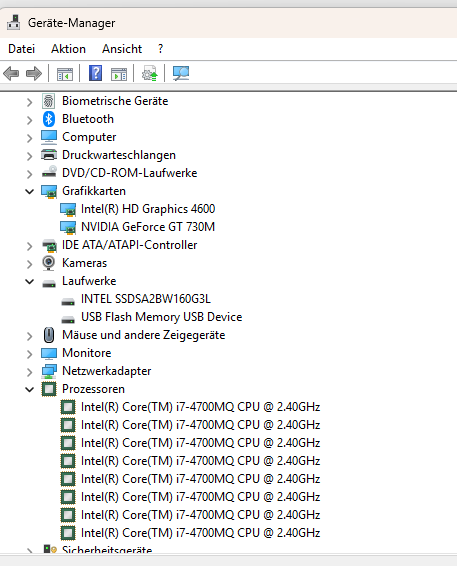Open the Ansicht menu
This screenshot has width=457, height=566.
pos(122,49)
